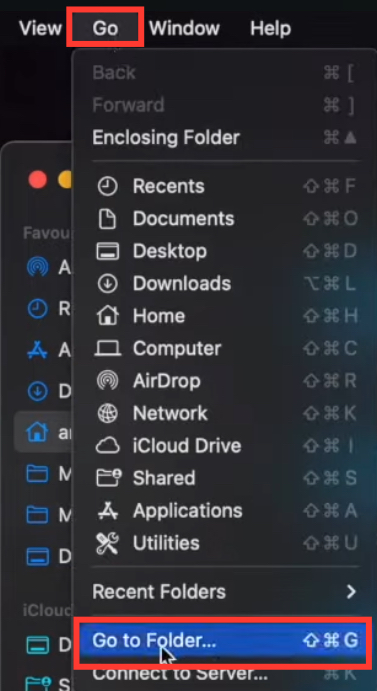Click the AirDrop icon in Go menu
The height and width of the screenshot is (691, 377).
107,381
